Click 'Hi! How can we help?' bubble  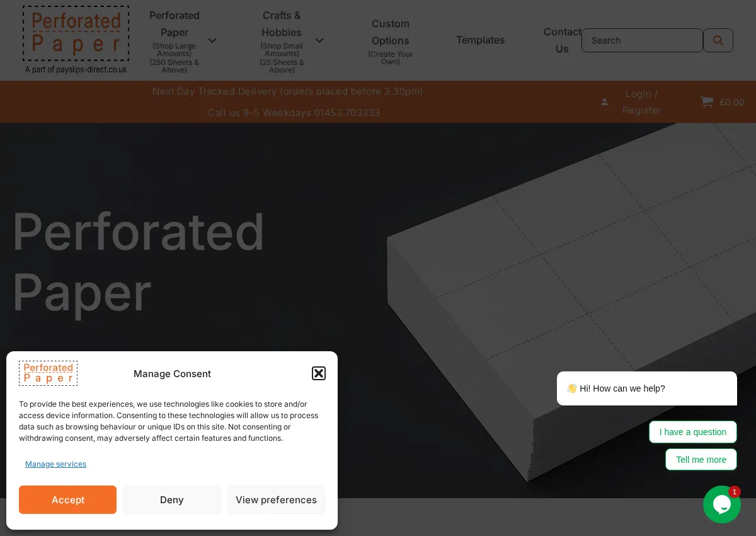click(647, 388)
